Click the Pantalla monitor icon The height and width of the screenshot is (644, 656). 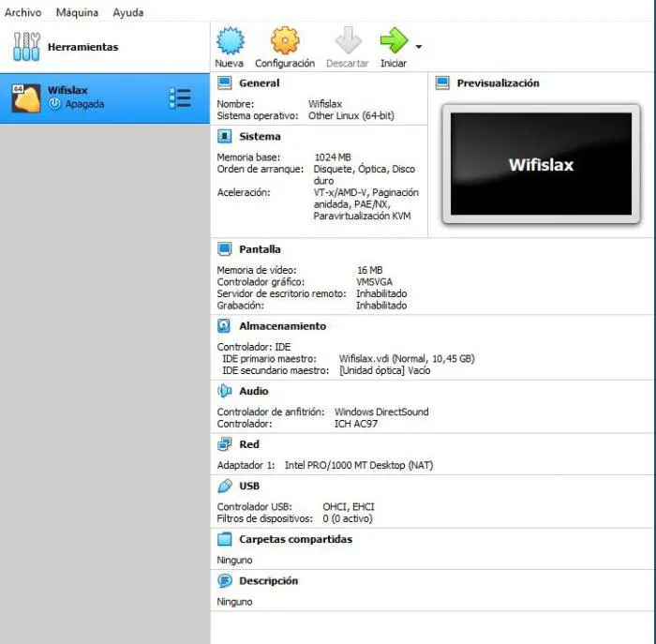[225, 249]
